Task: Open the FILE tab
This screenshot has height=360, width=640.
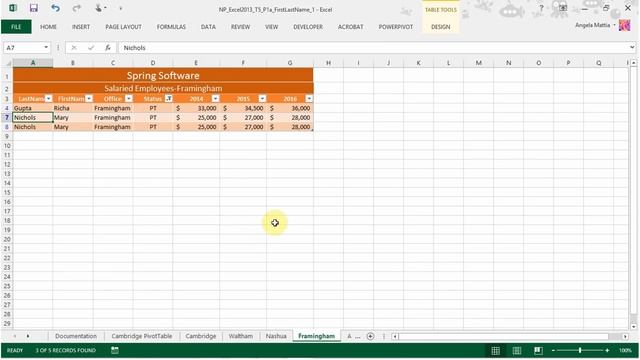Action: pos(16,27)
